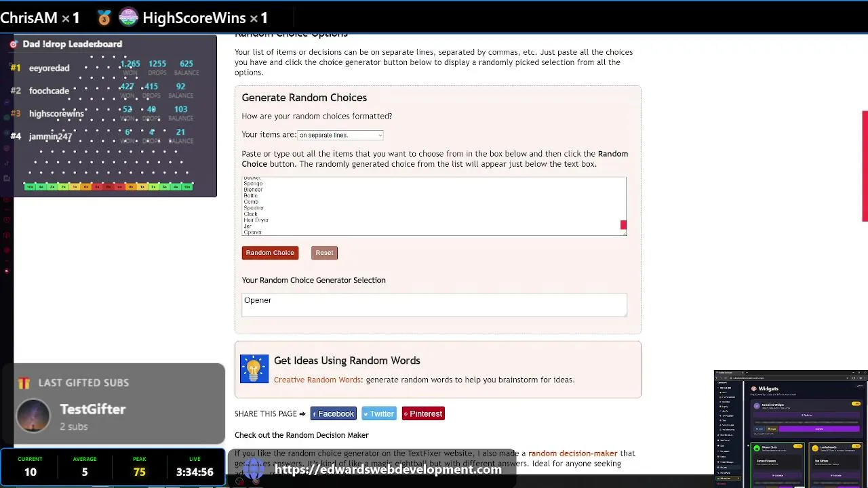Open the random decision-maker link
Screen dimensions: 868x488
point(573,453)
